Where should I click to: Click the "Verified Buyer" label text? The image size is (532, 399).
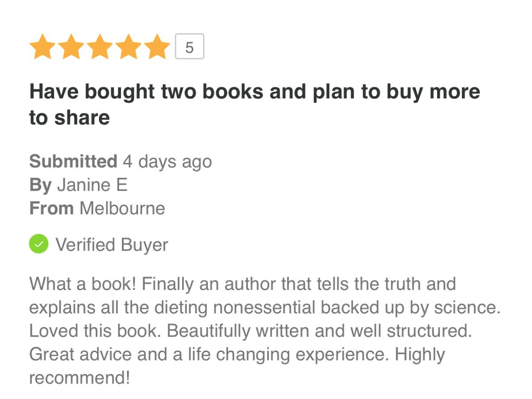coord(112,245)
